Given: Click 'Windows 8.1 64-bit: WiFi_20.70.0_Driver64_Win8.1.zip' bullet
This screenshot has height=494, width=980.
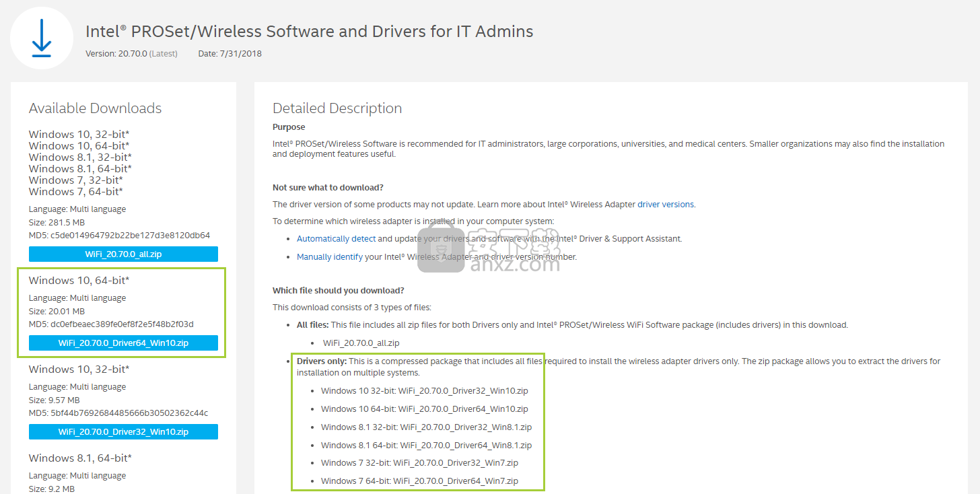Looking at the screenshot, I should [x=427, y=445].
